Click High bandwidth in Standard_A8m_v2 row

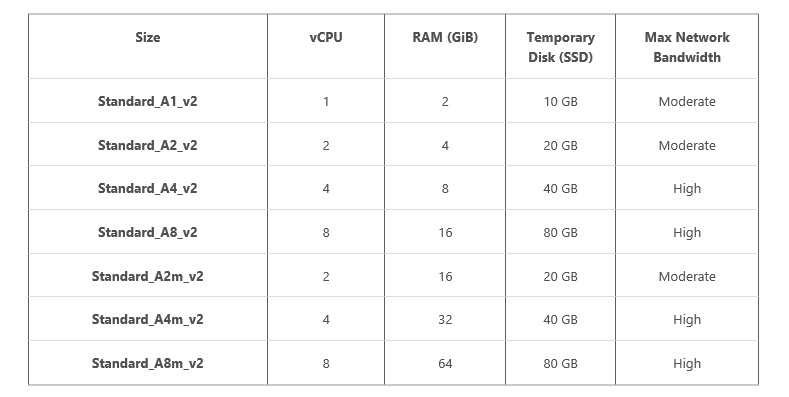[x=687, y=363]
